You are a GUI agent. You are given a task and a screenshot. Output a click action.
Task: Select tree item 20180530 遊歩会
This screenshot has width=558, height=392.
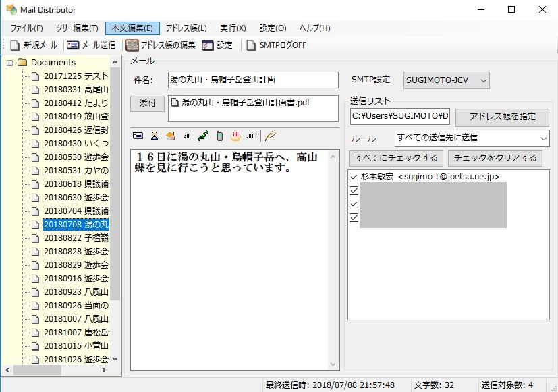(x=76, y=157)
